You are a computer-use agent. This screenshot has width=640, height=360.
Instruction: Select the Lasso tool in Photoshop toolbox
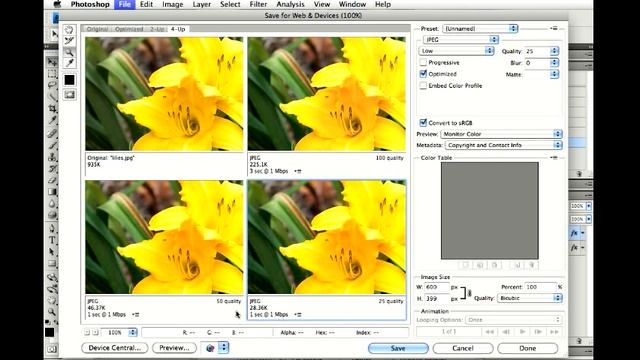coord(52,85)
